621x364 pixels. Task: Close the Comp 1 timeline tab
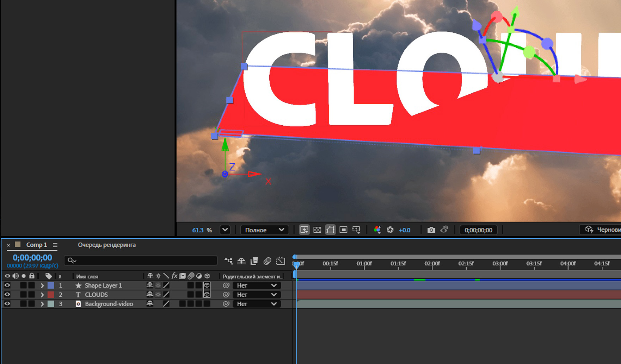pos(8,245)
